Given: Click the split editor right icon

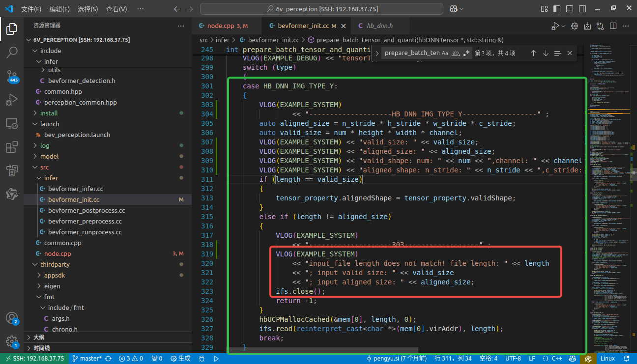Looking at the screenshot, I should click(x=612, y=26).
